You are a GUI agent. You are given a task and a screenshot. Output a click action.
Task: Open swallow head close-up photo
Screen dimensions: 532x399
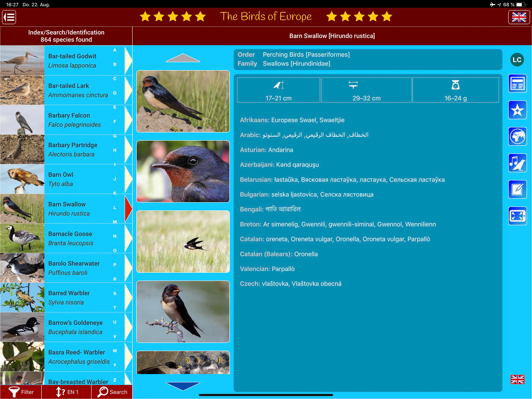click(x=183, y=171)
